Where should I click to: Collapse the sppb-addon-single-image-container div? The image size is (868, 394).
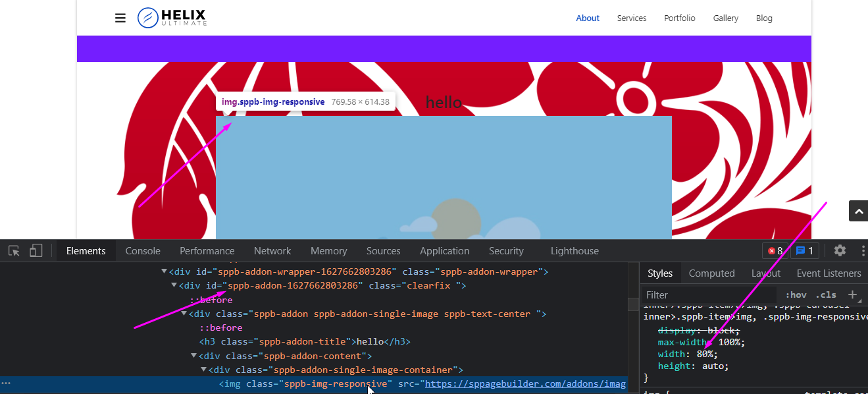[204, 370]
